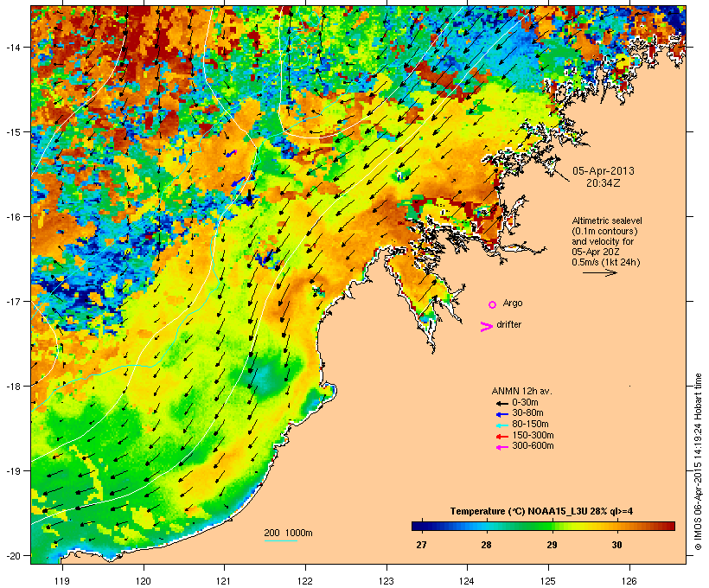Click the 'Altimetric sealevel' caption line
709x588 pixels.
[x=607, y=220]
